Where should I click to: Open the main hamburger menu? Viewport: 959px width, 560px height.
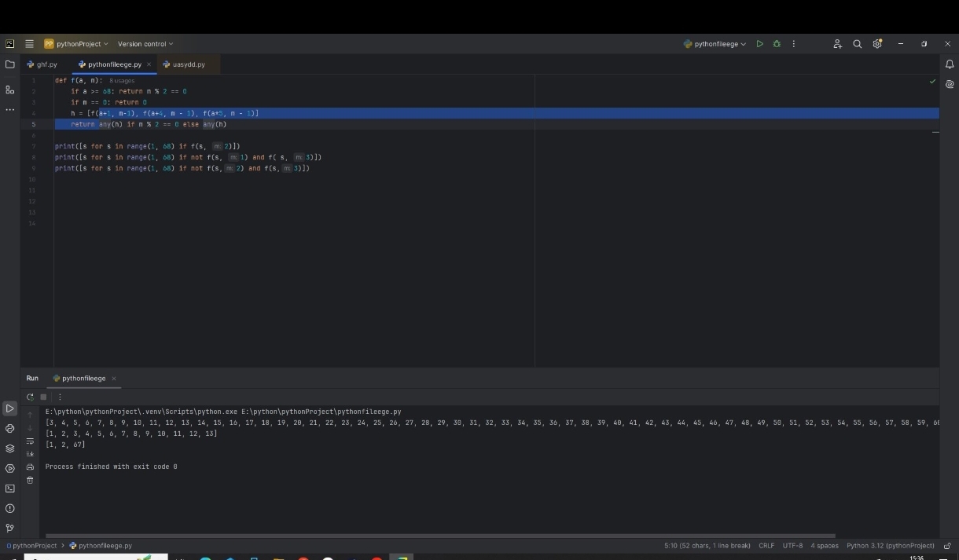(x=29, y=44)
